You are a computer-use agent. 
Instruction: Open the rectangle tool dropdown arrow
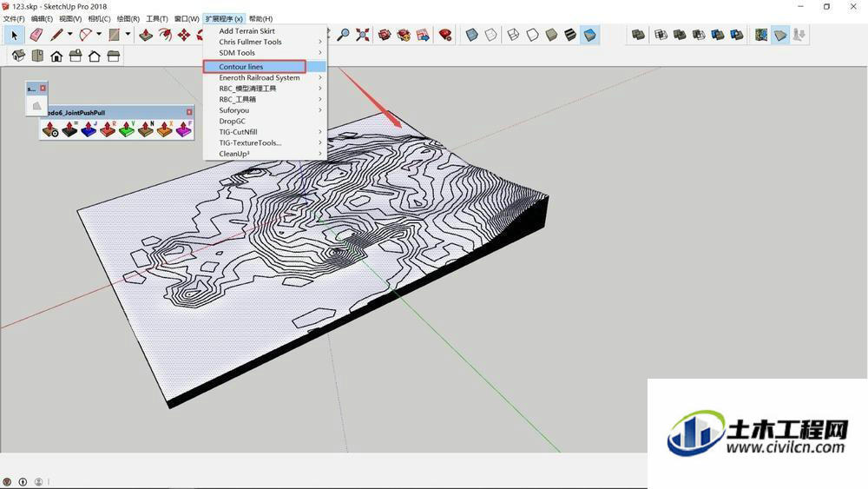(128, 35)
